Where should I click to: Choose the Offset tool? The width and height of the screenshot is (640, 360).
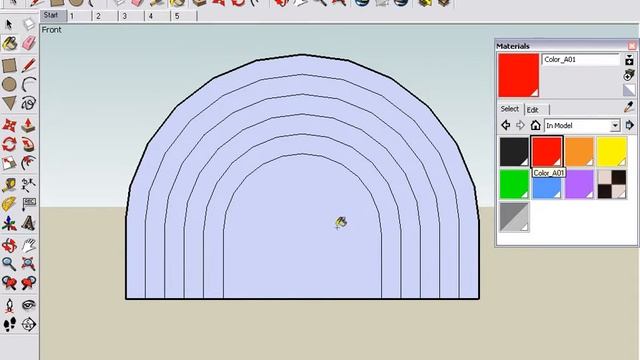[28, 163]
